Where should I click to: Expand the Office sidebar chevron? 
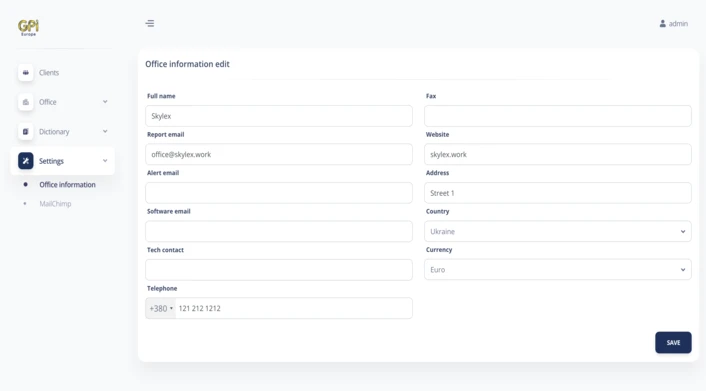coord(105,102)
